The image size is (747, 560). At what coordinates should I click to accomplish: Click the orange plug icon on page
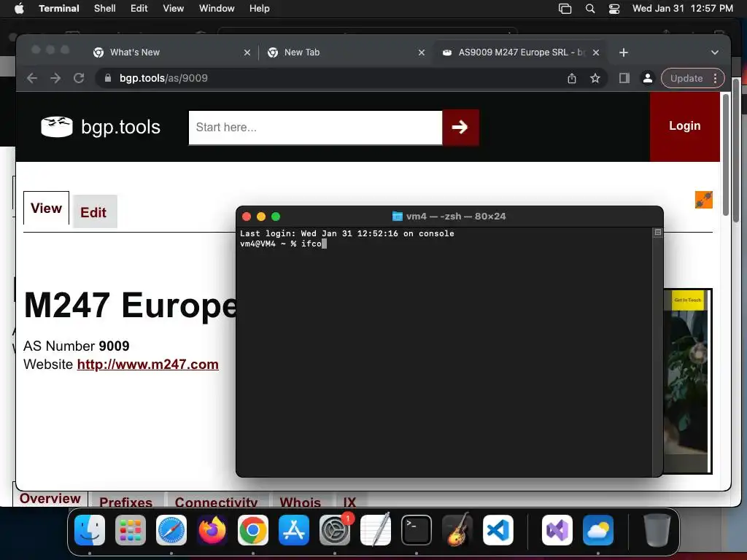(x=704, y=200)
